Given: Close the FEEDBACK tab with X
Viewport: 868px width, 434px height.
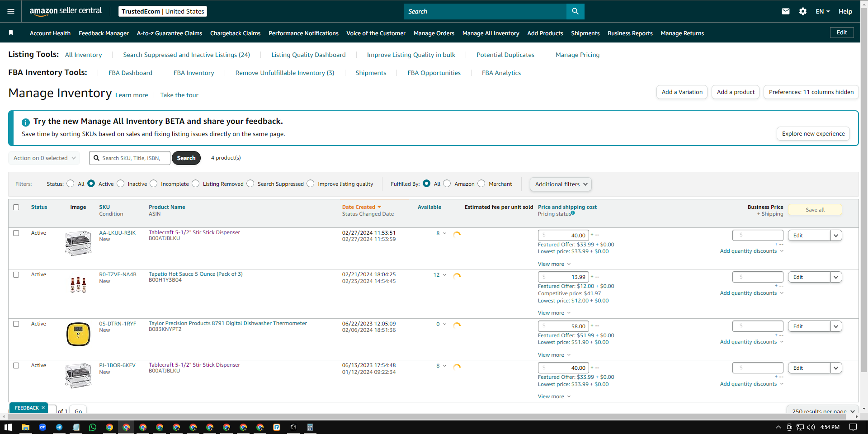Looking at the screenshot, I should point(43,408).
